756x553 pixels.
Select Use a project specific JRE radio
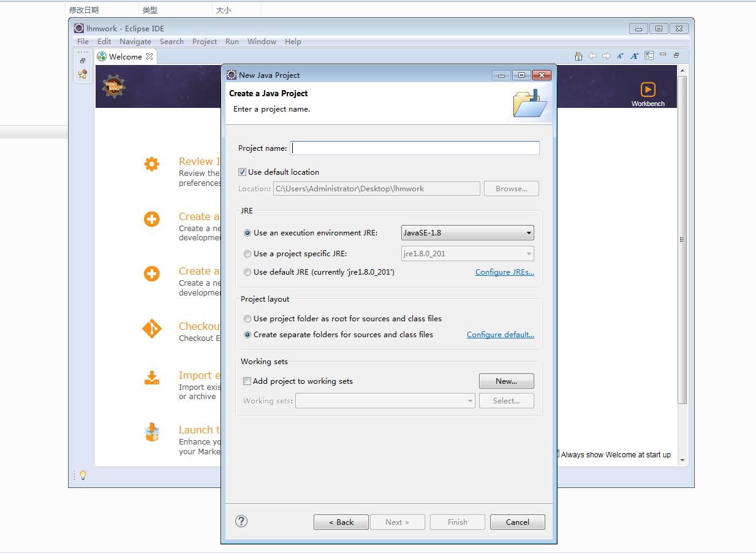click(248, 254)
